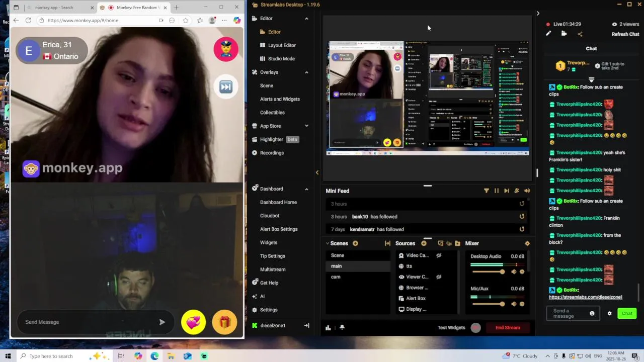Open Multistream in the sidebar
The image size is (644, 362).
pyautogui.click(x=273, y=269)
